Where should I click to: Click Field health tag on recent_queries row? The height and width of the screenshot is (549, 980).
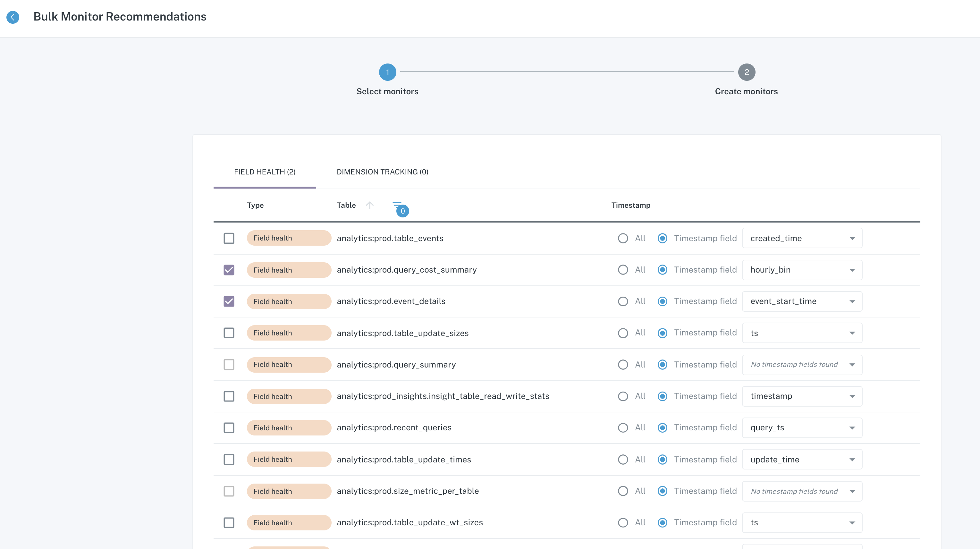pyautogui.click(x=289, y=428)
